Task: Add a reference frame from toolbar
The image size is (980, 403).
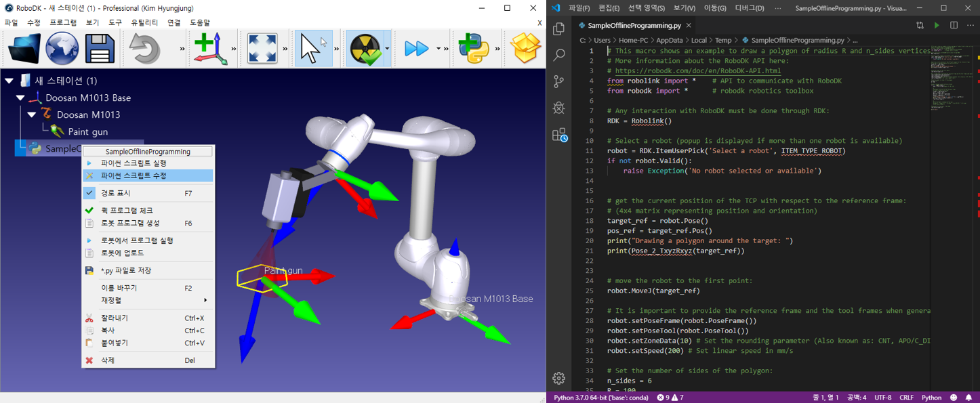Action: pyautogui.click(x=210, y=49)
